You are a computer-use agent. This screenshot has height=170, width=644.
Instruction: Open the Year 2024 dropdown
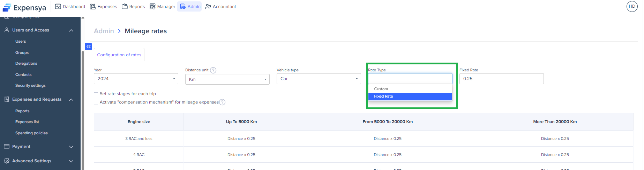pos(136,79)
